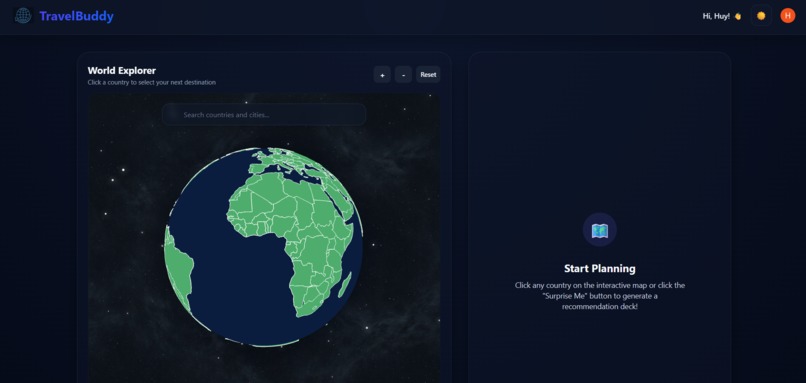Select Madagascar island on the globe
806x383 pixels.
(x=345, y=285)
